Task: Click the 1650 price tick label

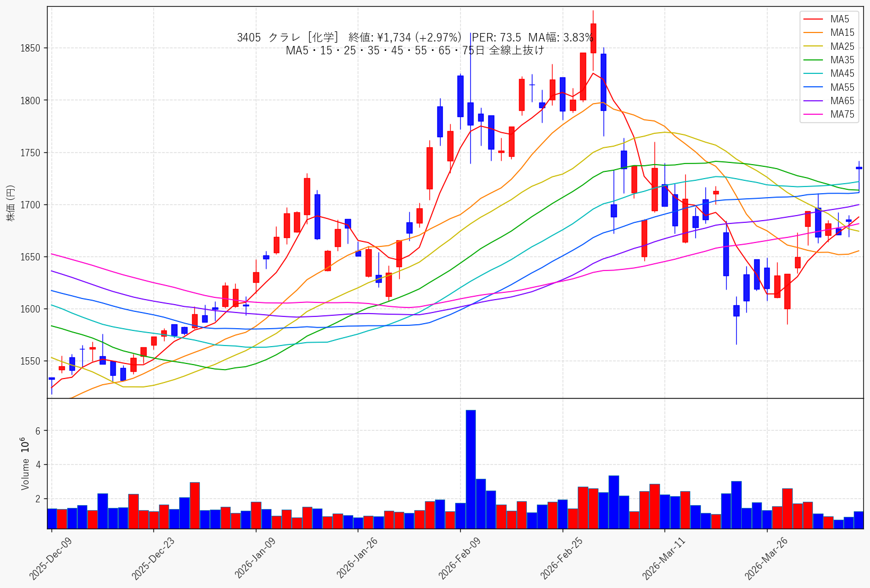Action: click(x=30, y=257)
